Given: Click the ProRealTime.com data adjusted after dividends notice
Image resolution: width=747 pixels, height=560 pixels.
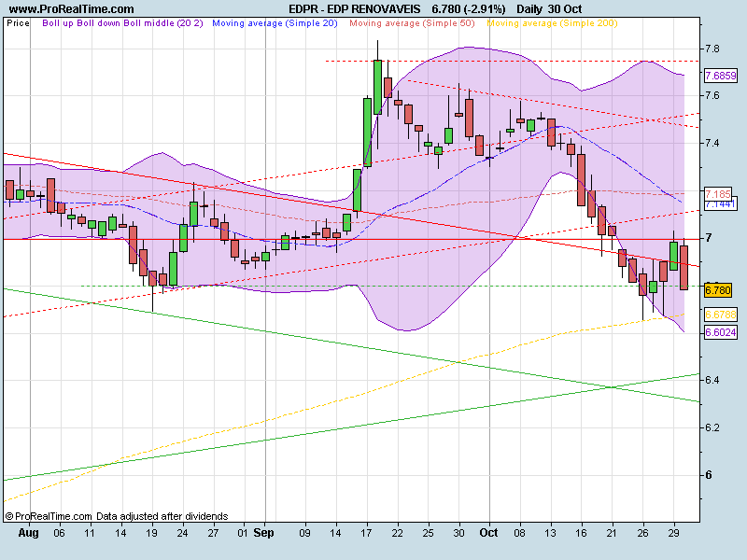Looking at the screenshot, I should 117,516.
